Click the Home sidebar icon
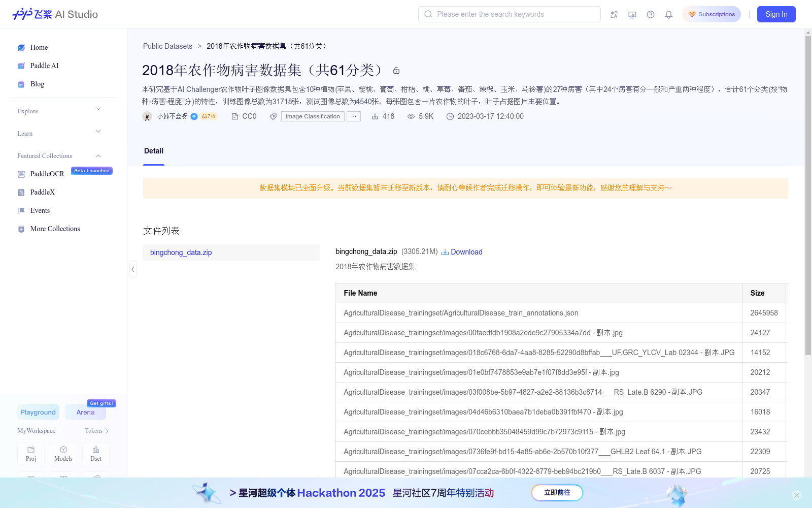This screenshot has height=508, width=812. (x=21, y=48)
